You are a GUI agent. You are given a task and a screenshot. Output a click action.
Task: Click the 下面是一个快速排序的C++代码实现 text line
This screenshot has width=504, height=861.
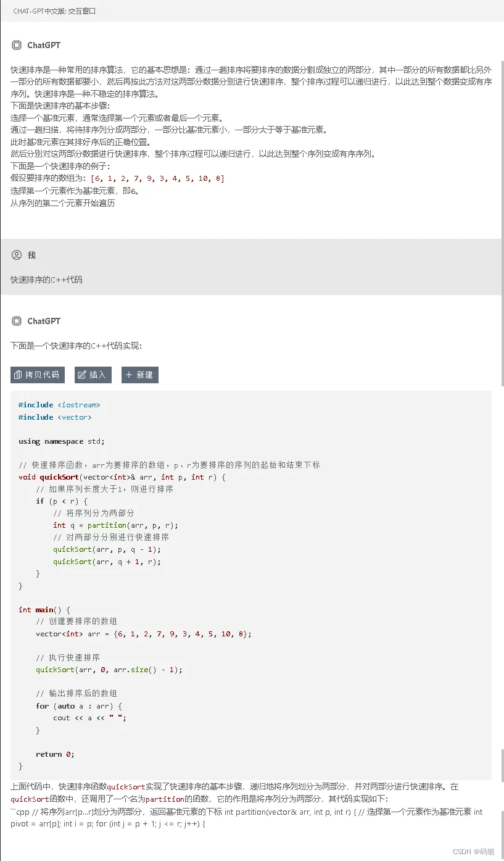click(76, 346)
